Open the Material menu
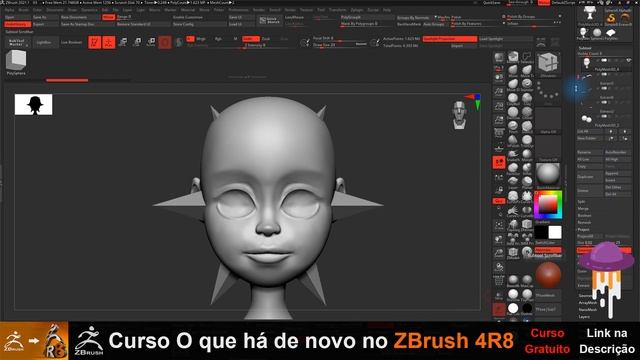 pyautogui.click(x=187, y=10)
